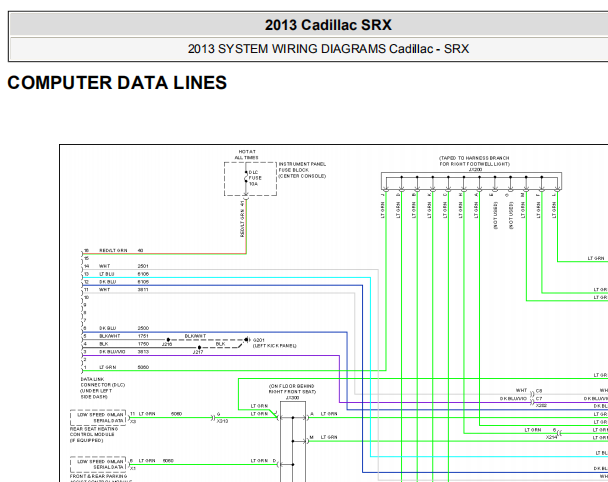
Task: Click the 'DK BLU/VIO 3813' label at pin 3
Action: pos(124,351)
